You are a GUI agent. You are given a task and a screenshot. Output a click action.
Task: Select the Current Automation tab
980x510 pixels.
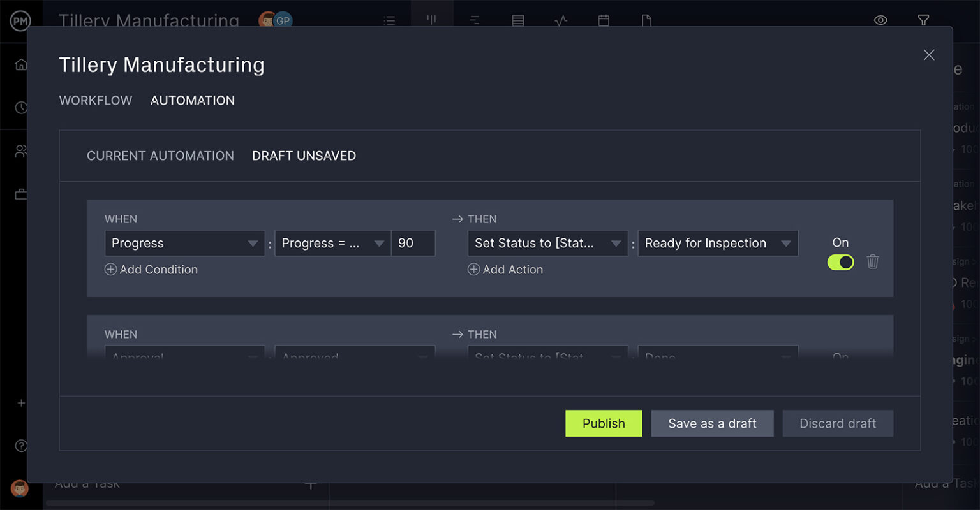click(x=160, y=156)
